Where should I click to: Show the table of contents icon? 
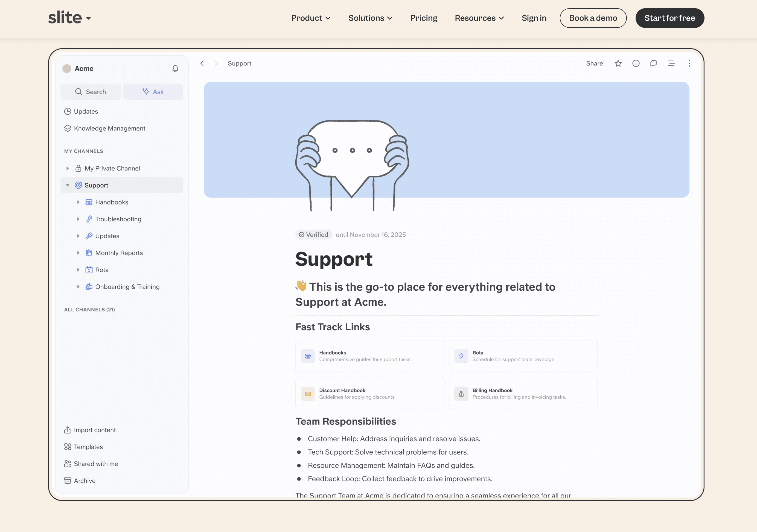point(671,63)
